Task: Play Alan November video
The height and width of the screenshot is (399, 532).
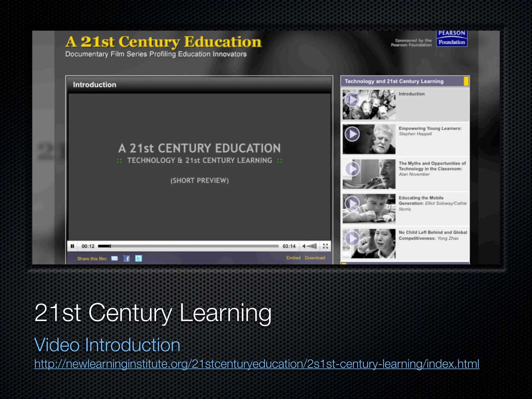Action: tap(352, 169)
